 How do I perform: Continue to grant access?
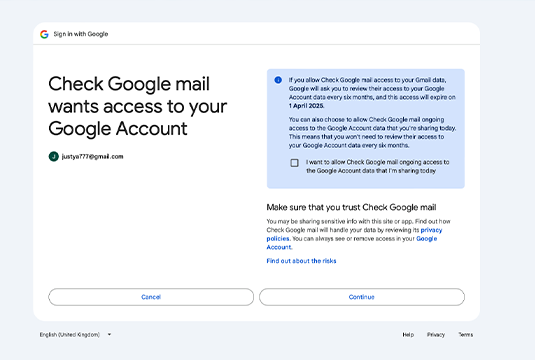[x=362, y=297]
